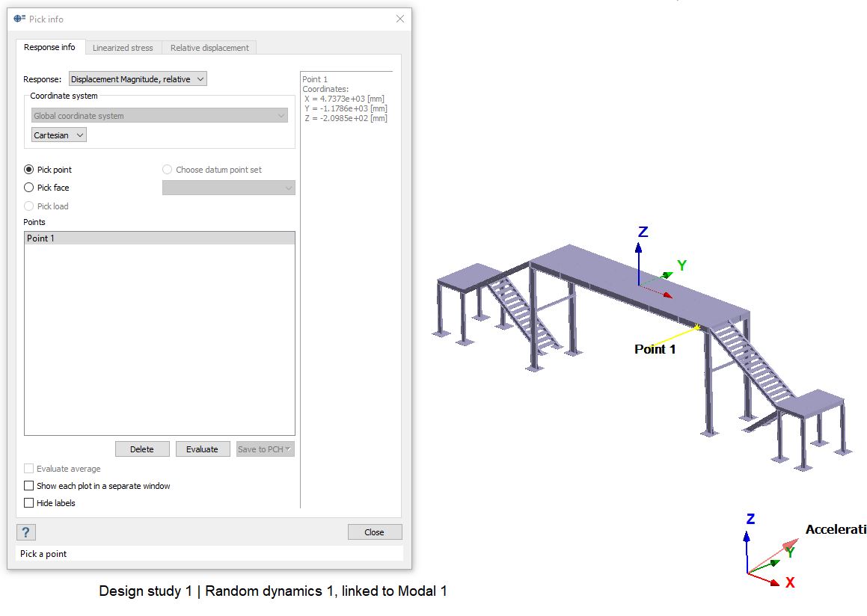Click the red X axis of corner triad
Viewport: 867px width, 616px height.
click(765, 579)
